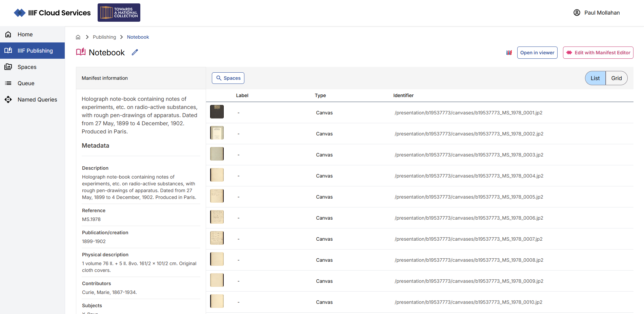Open the Publishing breadcrumb link

104,37
